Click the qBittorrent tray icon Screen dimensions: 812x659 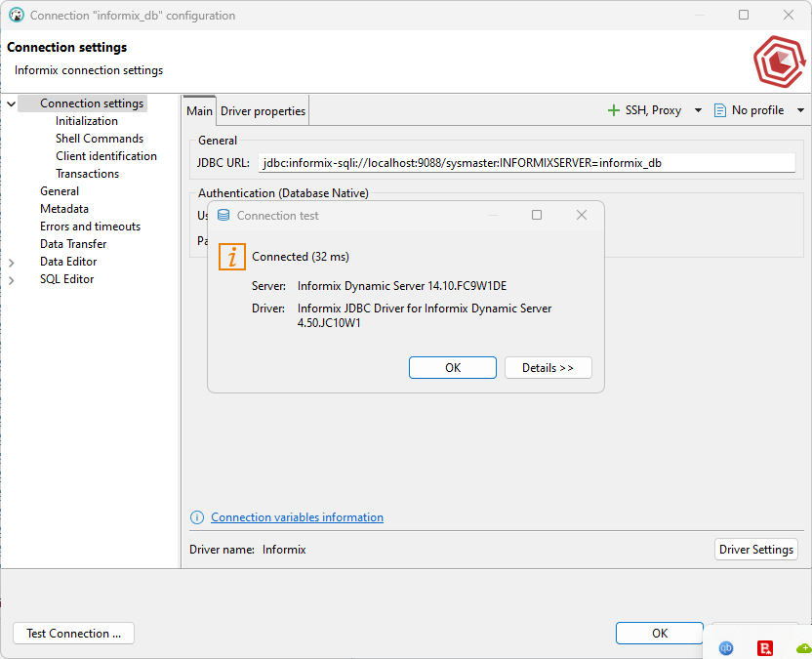pyautogui.click(x=726, y=647)
